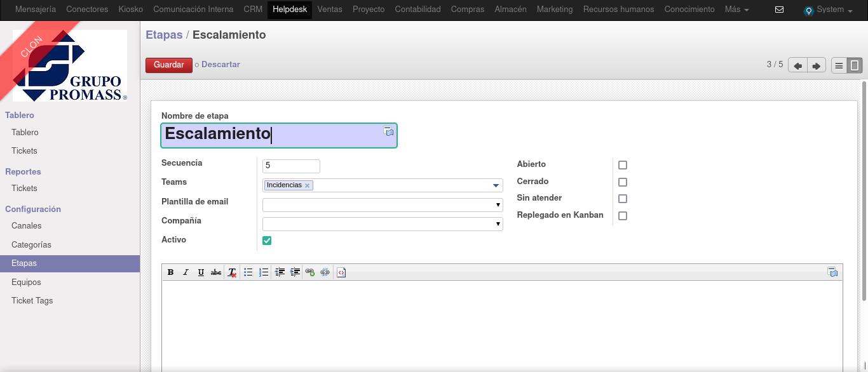The width and height of the screenshot is (868, 372).
Task: Open Equipos in the sidebar
Action: 26,282
